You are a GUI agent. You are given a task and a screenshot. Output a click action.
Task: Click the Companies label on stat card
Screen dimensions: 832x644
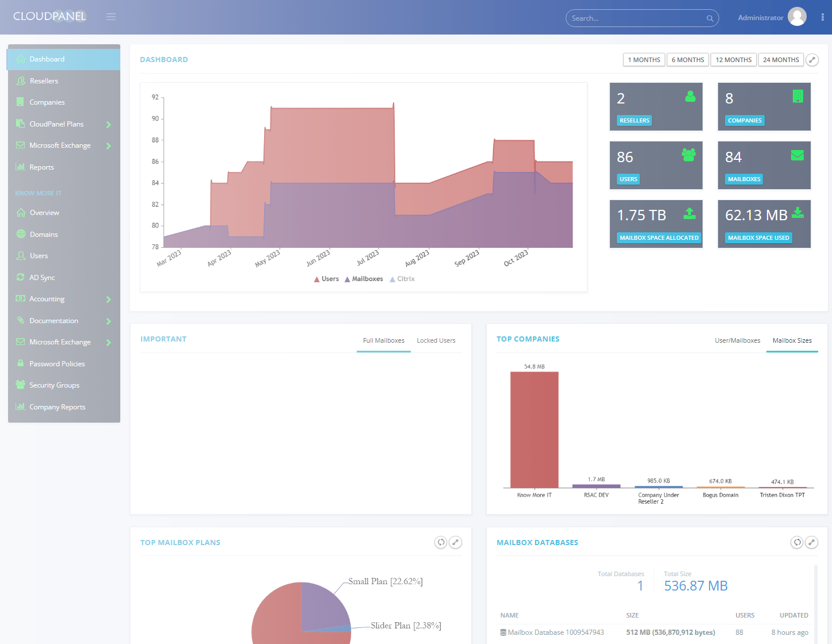coord(745,120)
